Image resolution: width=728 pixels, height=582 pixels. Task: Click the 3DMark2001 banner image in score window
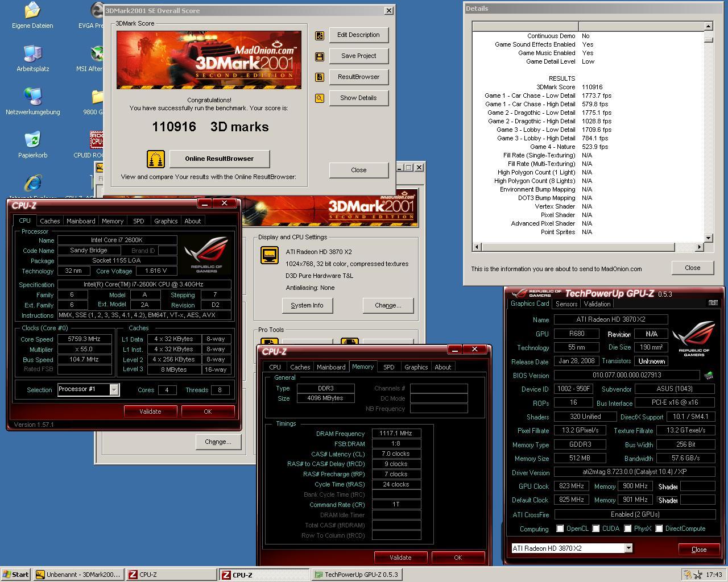tap(209, 60)
